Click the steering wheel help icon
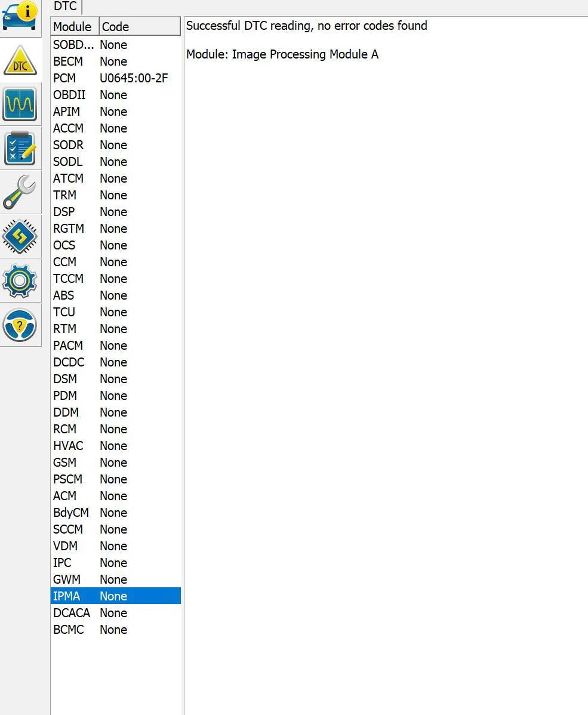The width and height of the screenshot is (588, 715). coord(20,325)
